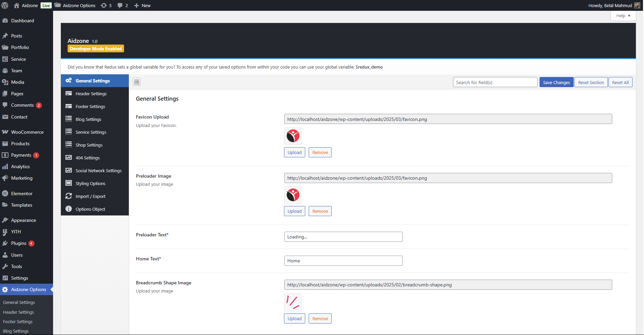Click the WordPress logo icon in admin bar

pos(5,5)
